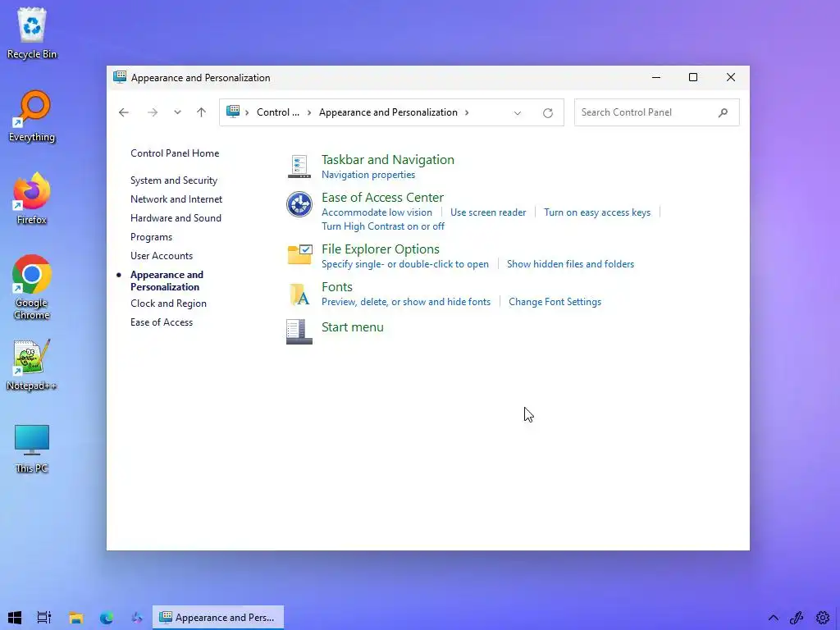Select Hardware and Sound in sidebar
Viewport: 840px width, 630px height.
click(x=176, y=218)
